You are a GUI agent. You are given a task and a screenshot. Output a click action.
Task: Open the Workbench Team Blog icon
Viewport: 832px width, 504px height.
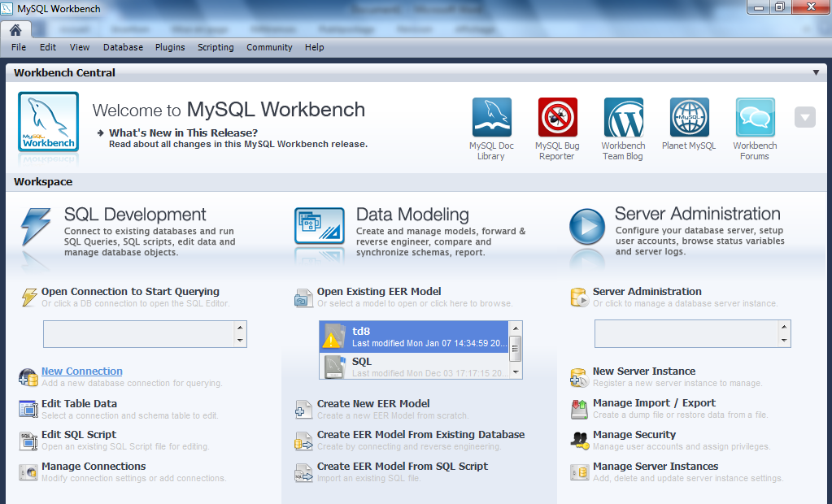(x=623, y=118)
